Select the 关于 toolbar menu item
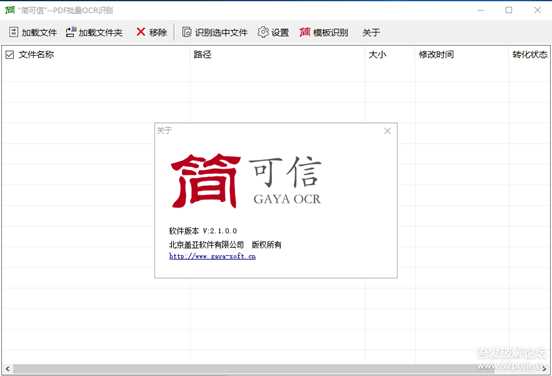This screenshot has height=376, width=552. [x=371, y=32]
